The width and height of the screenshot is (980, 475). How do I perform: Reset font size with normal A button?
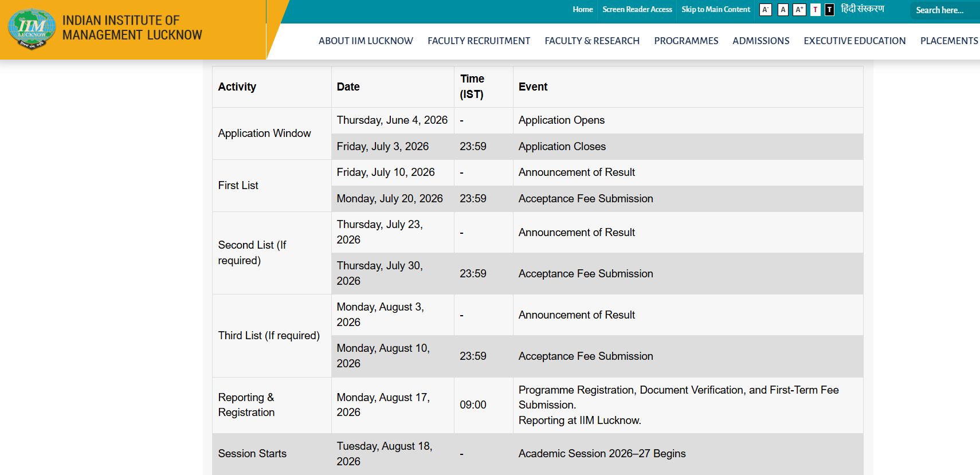point(783,10)
